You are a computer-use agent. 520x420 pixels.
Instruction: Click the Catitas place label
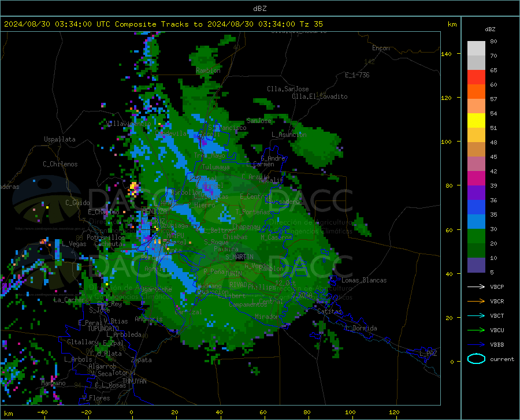tap(329, 311)
